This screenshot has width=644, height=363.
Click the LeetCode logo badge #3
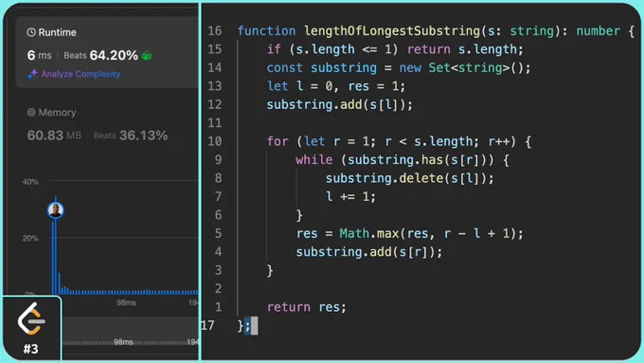tap(31, 328)
